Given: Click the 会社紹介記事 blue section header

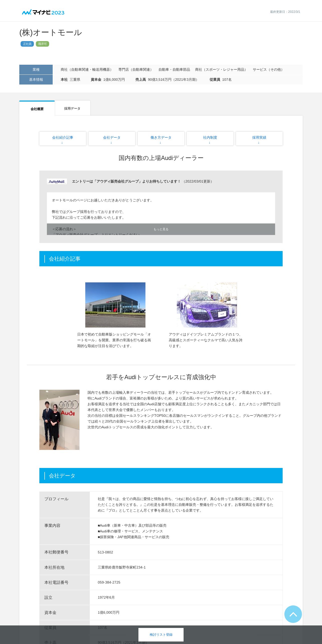Looking at the screenshot, I should pyautogui.click(x=161, y=259).
